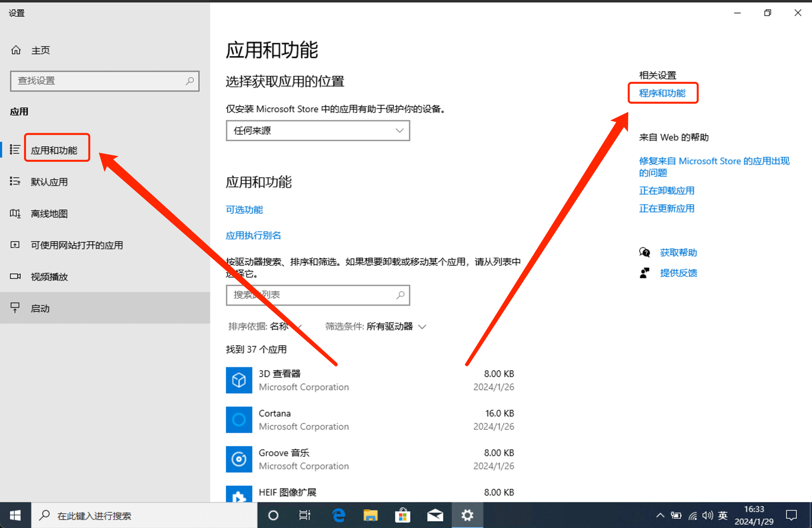
Task: Select the Groove 音乐 list entry name
Action: click(284, 453)
